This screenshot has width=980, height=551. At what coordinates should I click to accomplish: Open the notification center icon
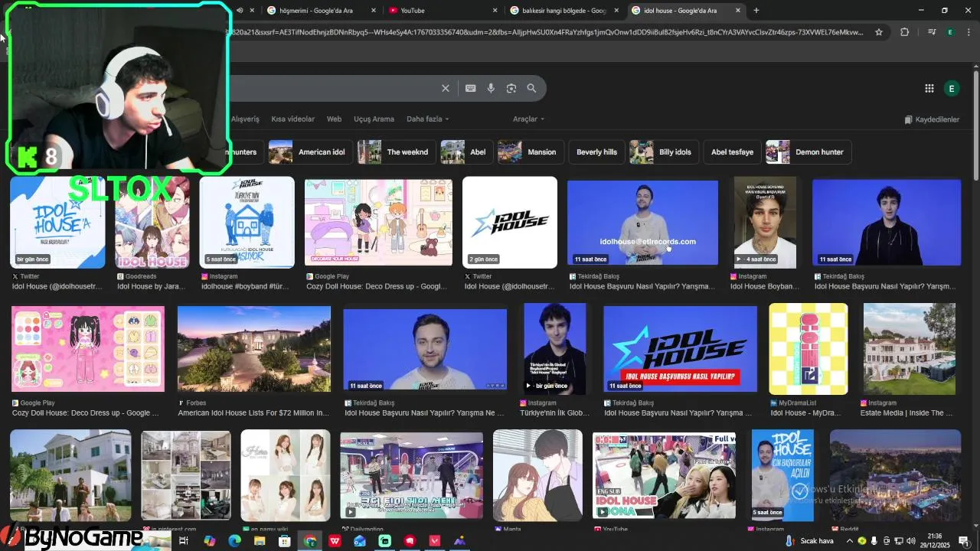[x=963, y=541]
